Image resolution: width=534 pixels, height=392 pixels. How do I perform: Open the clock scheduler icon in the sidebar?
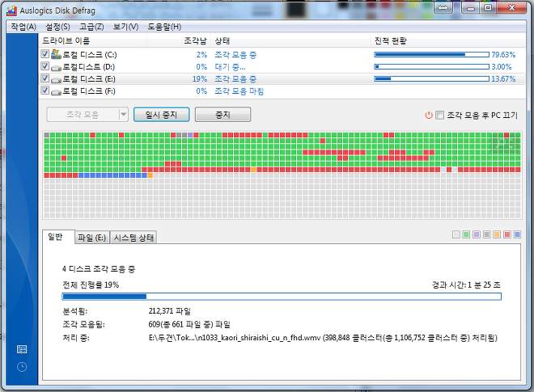(x=22, y=367)
